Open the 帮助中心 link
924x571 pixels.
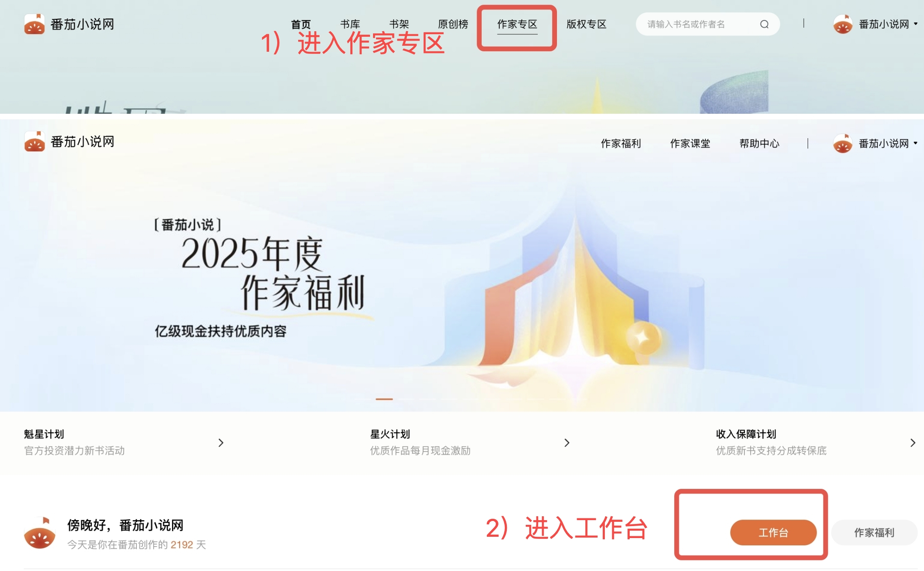coord(759,143)
